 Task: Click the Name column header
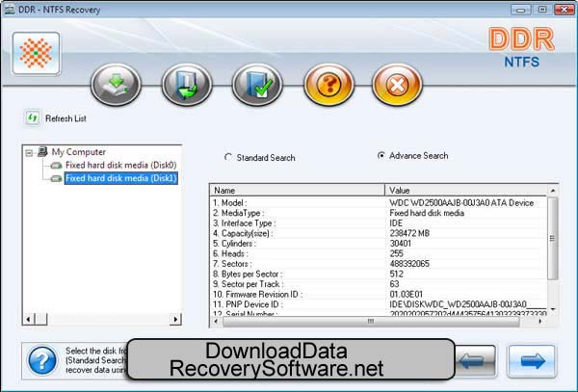297,190
